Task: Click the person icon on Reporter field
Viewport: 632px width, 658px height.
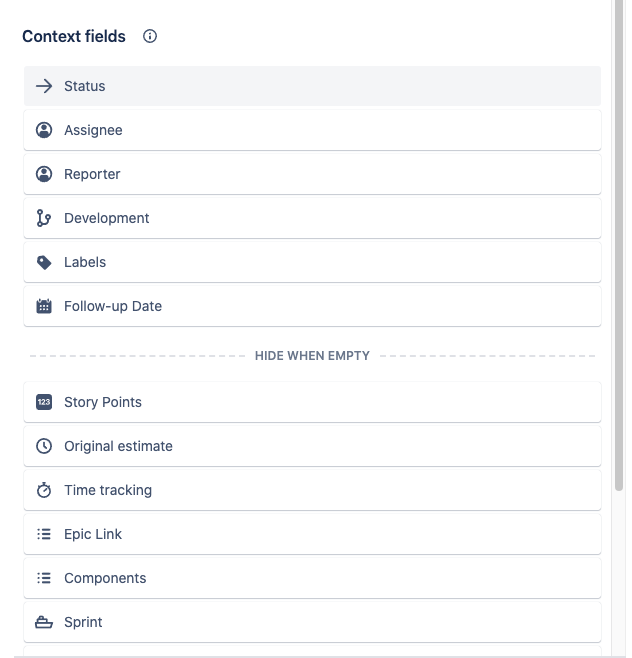Action: coord(44,174)
